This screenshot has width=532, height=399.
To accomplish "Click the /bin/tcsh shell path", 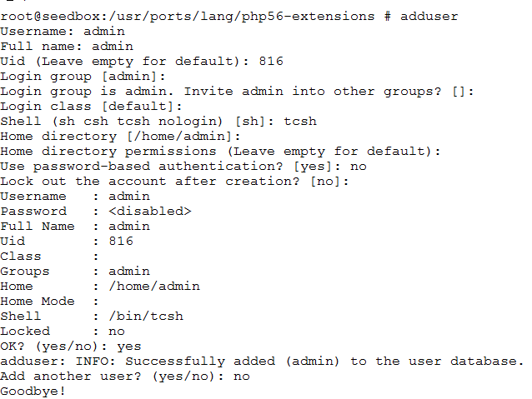I will [146, 317].
